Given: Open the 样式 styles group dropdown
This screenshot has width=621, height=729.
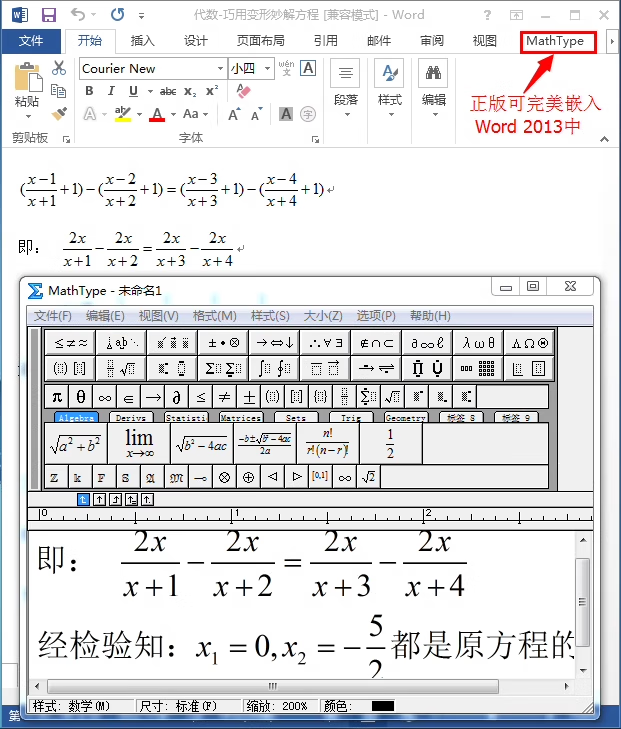Looking at the screenshot, I should point(390,88).
